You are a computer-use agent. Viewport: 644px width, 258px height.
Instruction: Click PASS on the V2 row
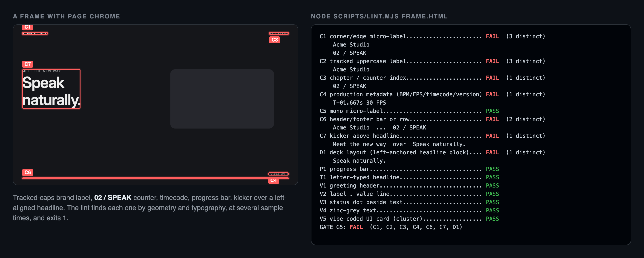coord(492,194)
